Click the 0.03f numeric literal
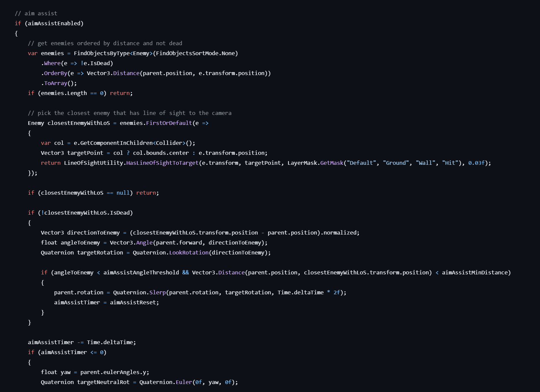 pyautogui.click(x=476, y=163)
